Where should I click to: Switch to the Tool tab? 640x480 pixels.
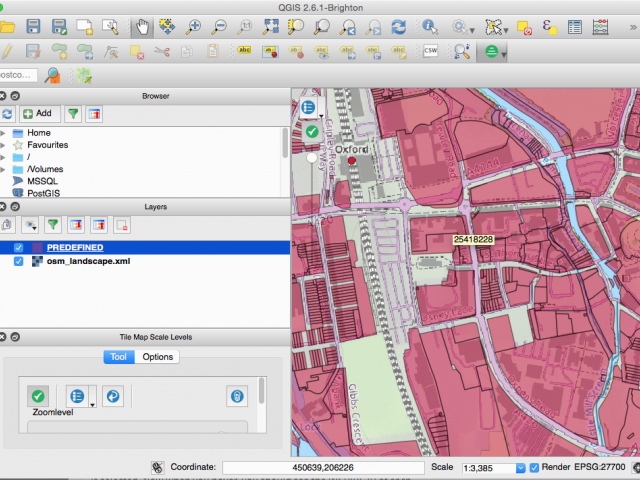click(x=119, y=357)
